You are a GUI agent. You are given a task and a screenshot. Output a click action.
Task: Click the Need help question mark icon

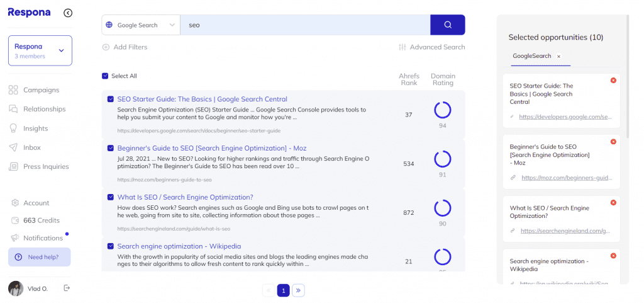pos(18,258)
